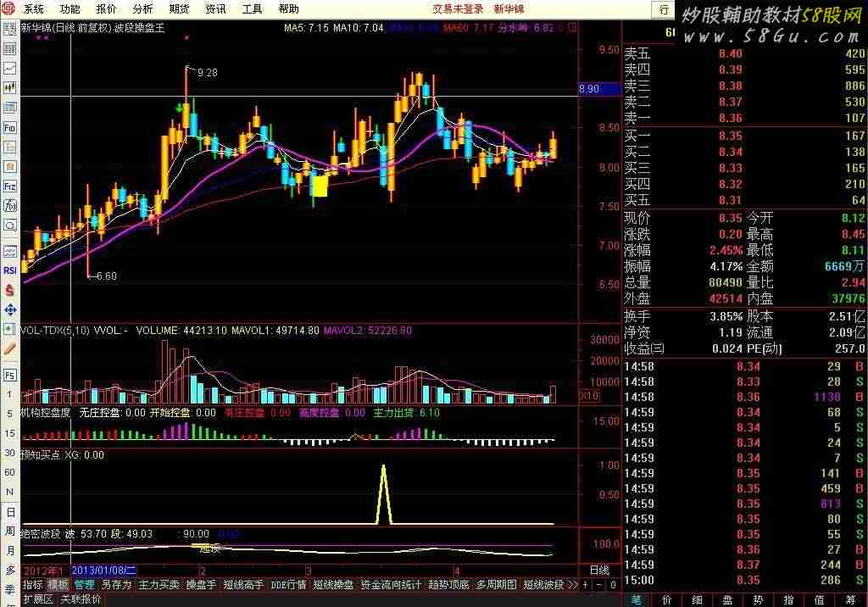Click the app logo icon

click(8, 8)
